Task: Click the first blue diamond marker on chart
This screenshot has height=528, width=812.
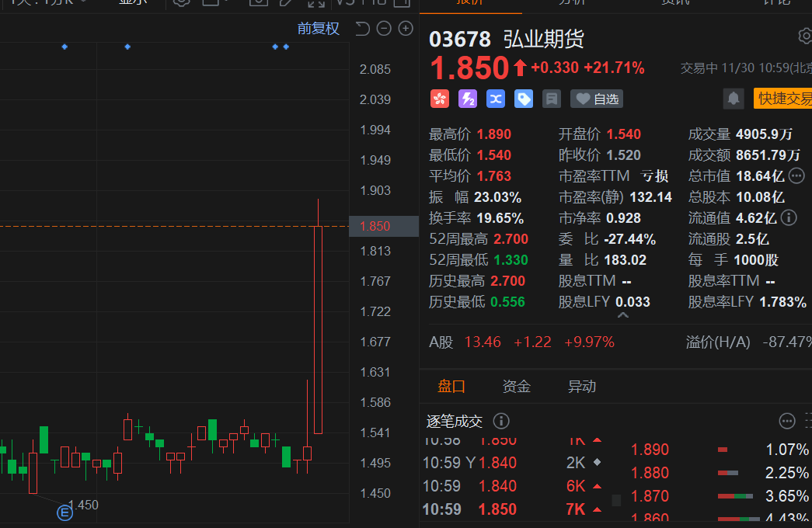Action: [x=64, y=47]
